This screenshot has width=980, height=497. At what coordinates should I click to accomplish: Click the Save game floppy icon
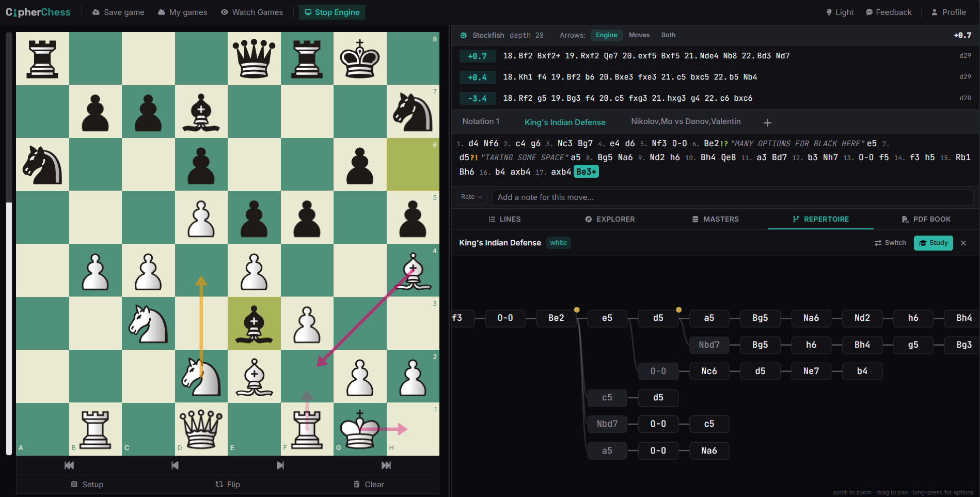(x=96, y=12)
